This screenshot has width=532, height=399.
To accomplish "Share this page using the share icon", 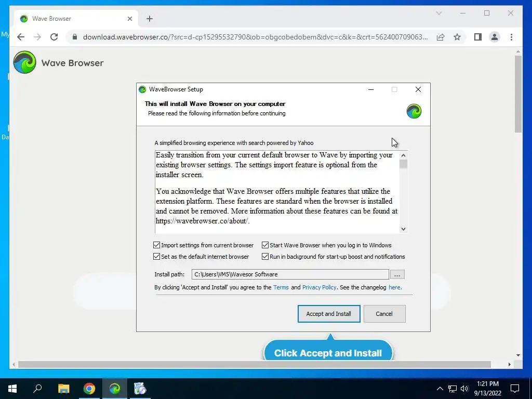I will click(x=441, y=37).
